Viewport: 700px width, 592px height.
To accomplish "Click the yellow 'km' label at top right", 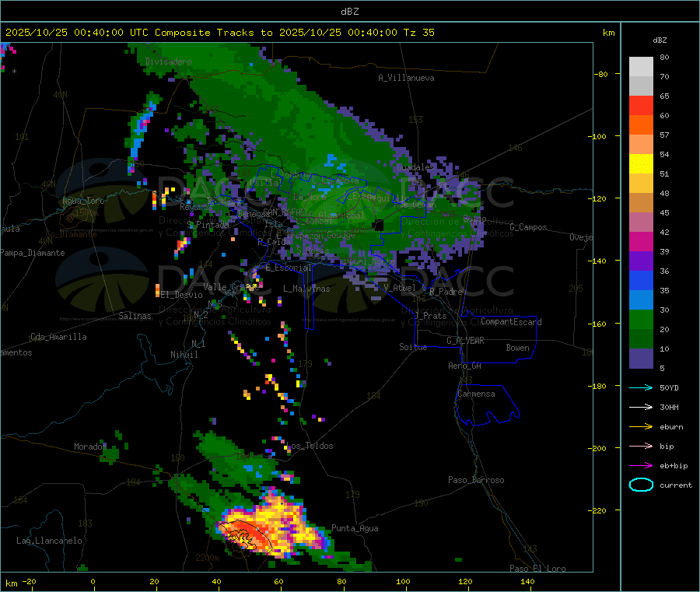I will point(608,33).
